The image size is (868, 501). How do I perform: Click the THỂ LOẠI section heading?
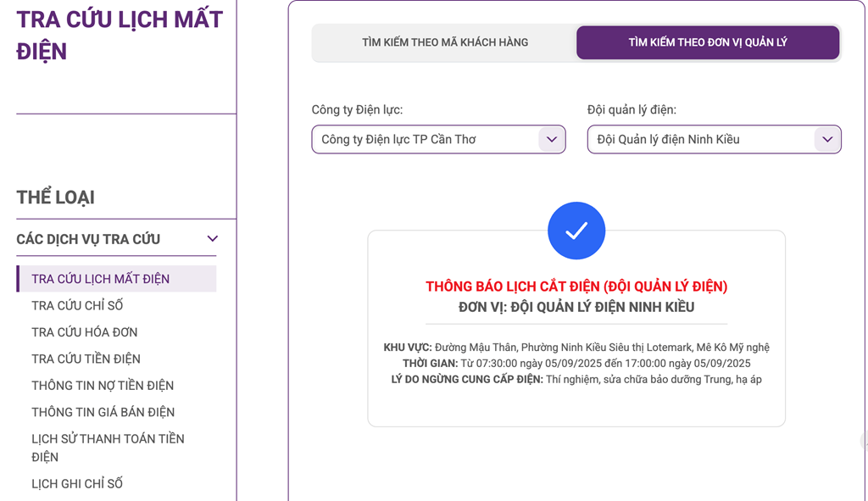(55, 197)
